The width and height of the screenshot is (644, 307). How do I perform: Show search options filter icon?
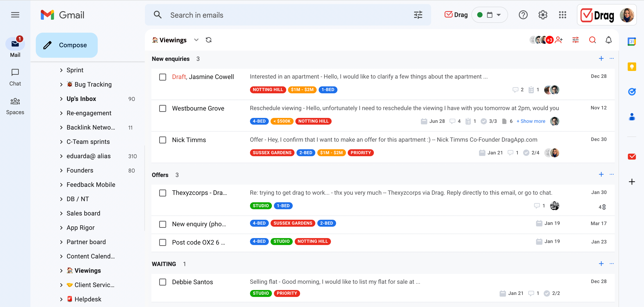[418, 15]
